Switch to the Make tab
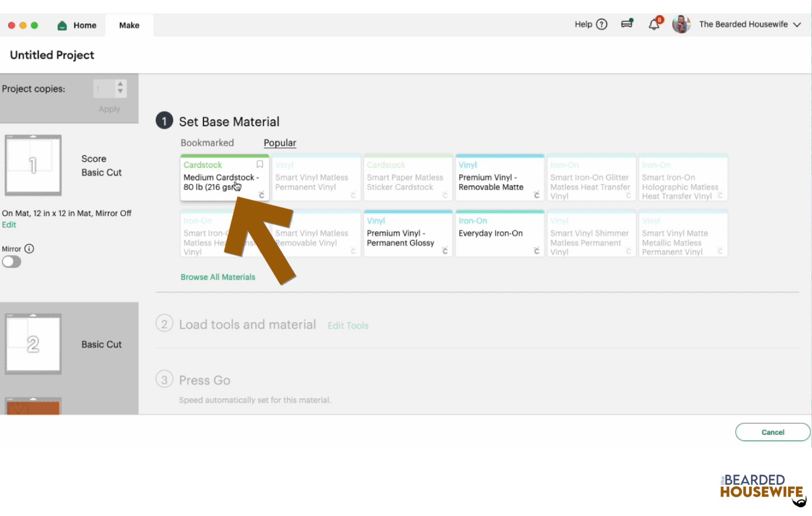812x516 pixels. [128, 25]
